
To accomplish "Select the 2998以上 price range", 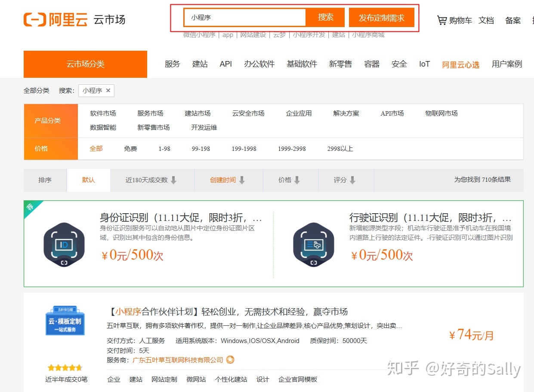I will tap(340, 149).
